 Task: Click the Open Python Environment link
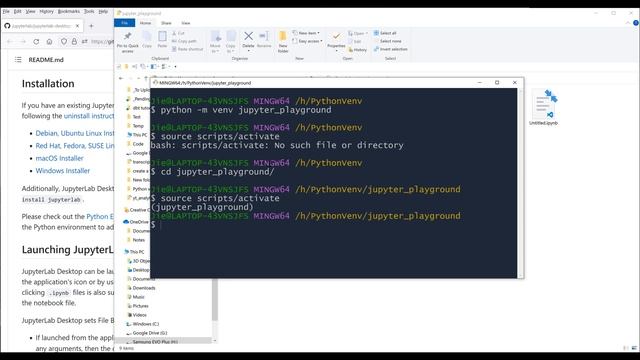[100, 216]
